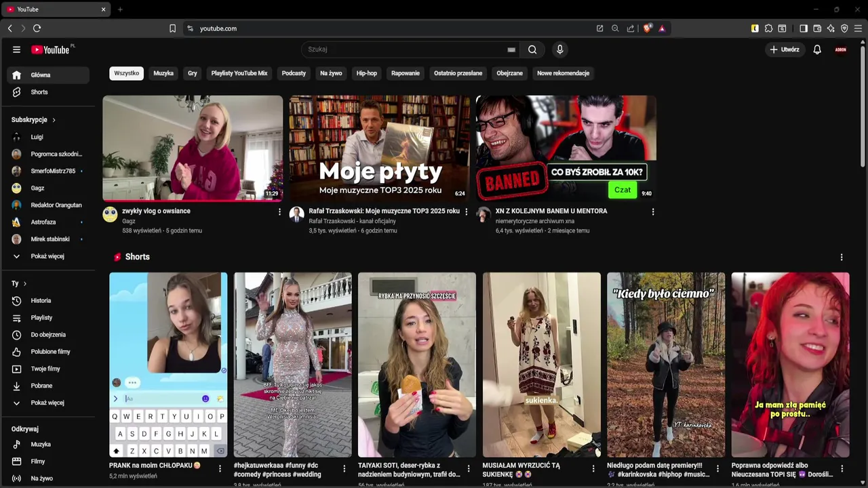
Task: Click the Utwórz create button
Action: click(784, 49)
